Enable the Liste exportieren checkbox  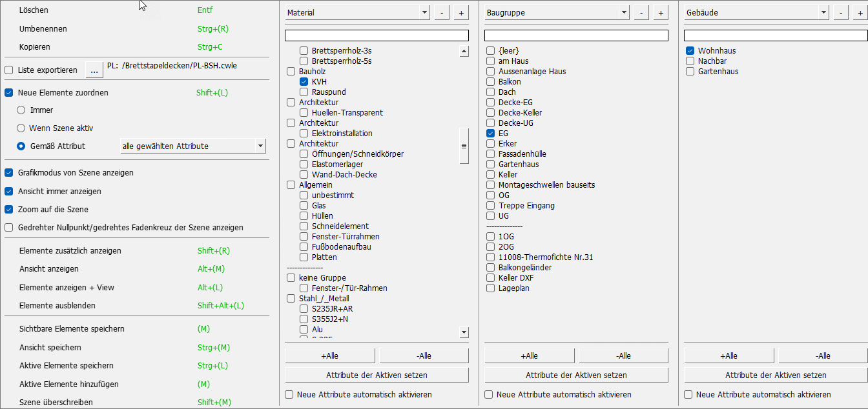coord(9,70)
